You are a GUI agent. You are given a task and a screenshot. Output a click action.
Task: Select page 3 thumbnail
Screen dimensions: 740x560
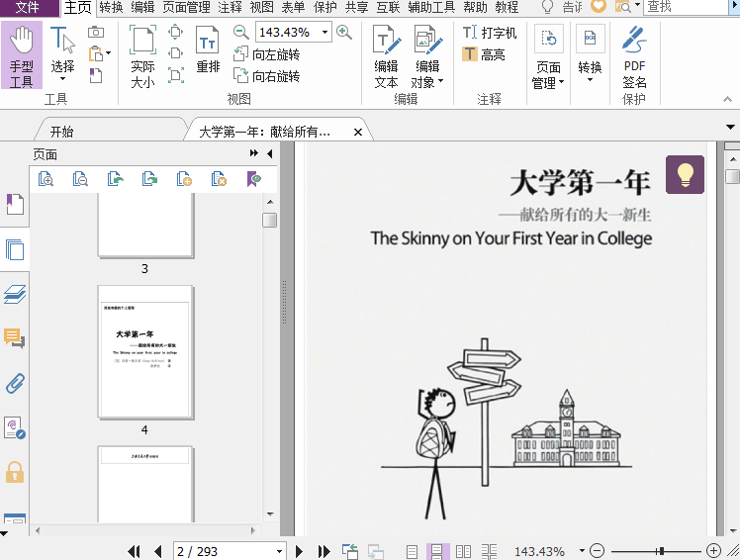point(145,226)
